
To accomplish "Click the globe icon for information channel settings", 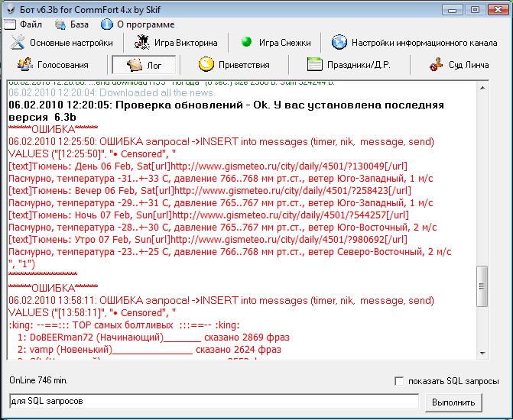I will [339, 43].
